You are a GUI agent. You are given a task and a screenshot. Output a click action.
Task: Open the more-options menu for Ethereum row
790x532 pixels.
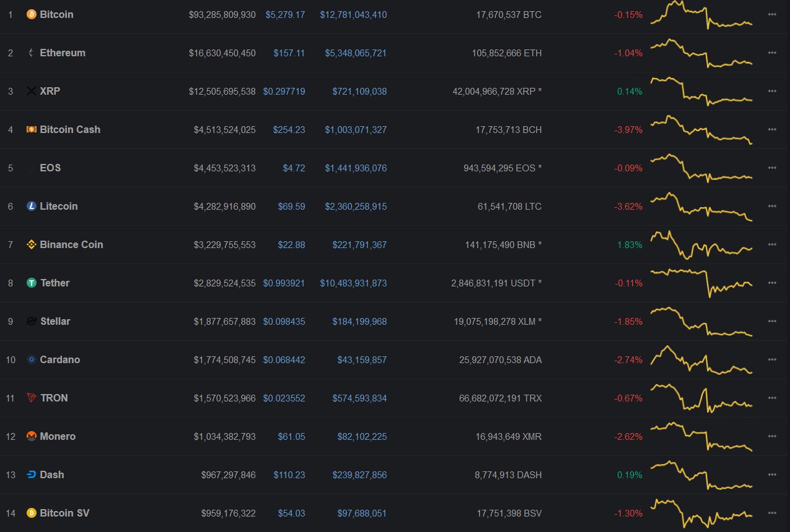pos(772,53)
